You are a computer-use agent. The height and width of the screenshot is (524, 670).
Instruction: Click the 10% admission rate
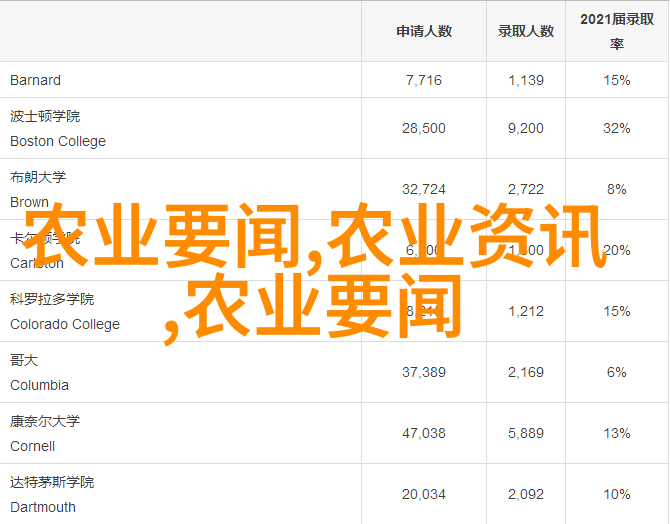tap(617, 494)
